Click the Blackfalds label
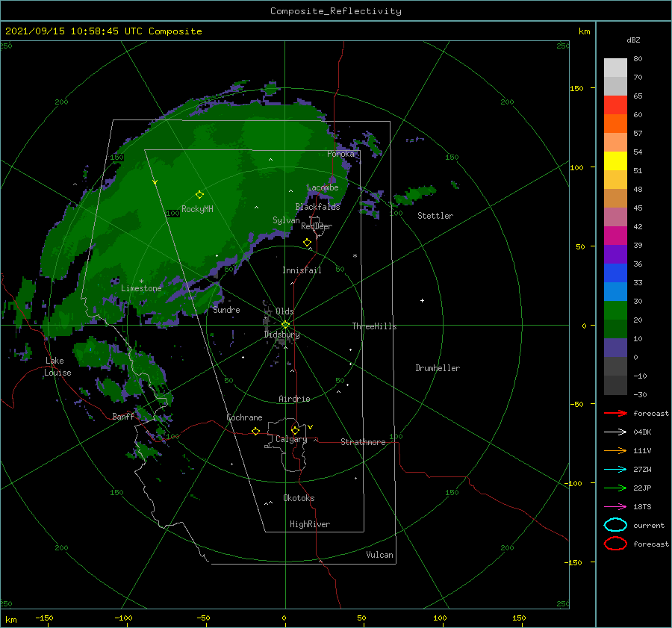Image resolution: width=672 pixels, height=628 pixels. [x=317, y=207]
